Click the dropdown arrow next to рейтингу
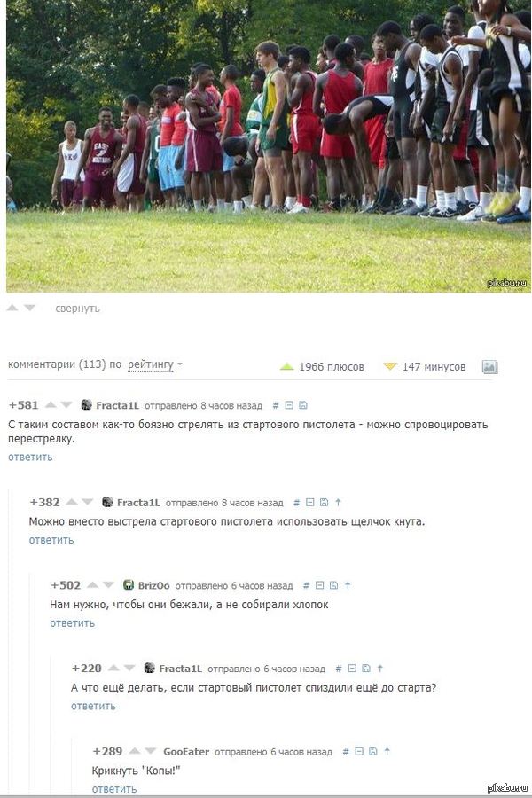The image size is (532, 798). tap(180, 364)
